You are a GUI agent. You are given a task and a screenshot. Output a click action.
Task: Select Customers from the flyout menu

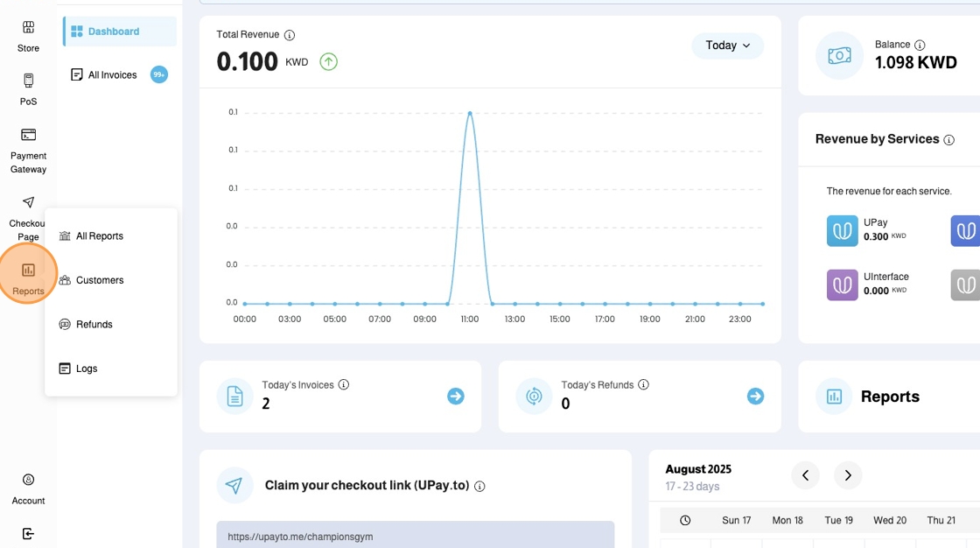pyautogui.click(x=99, y=280)
